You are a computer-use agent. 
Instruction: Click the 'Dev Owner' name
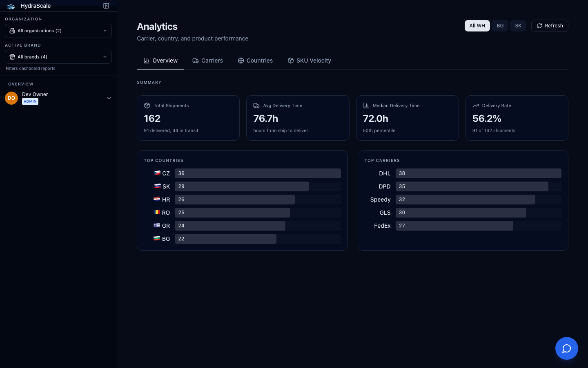tap(35, 94)
